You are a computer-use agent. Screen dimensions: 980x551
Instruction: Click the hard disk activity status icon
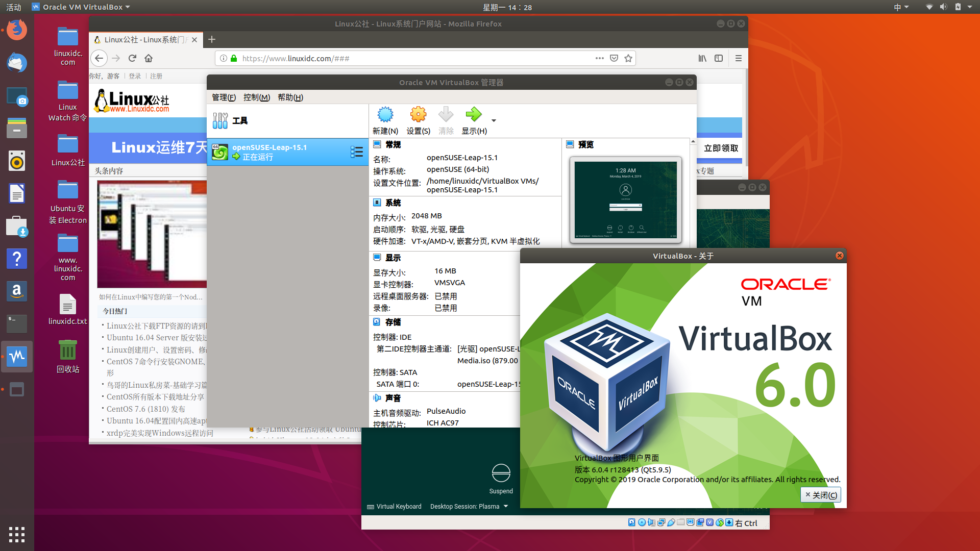click(x=632, y=522)
